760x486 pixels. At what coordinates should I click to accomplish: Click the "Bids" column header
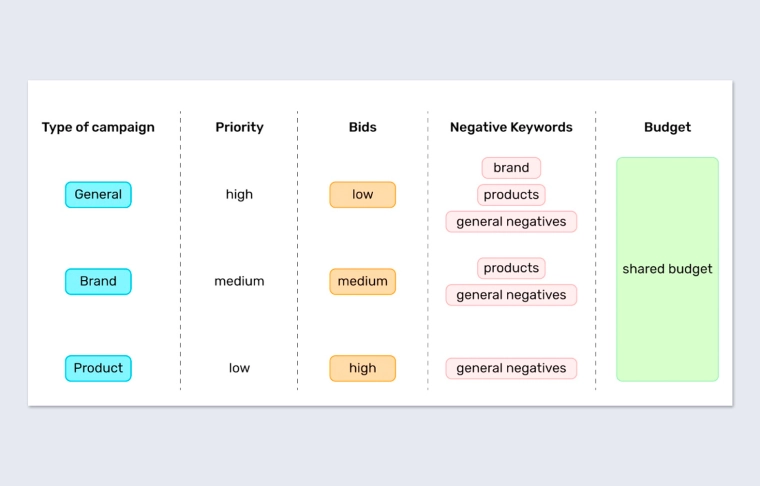click(x=362, y=127)
